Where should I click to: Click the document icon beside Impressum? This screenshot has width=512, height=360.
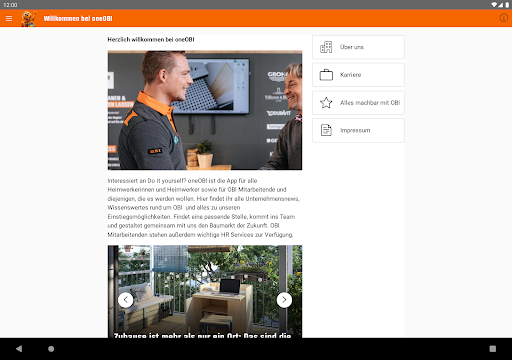[x=326, y=130]
